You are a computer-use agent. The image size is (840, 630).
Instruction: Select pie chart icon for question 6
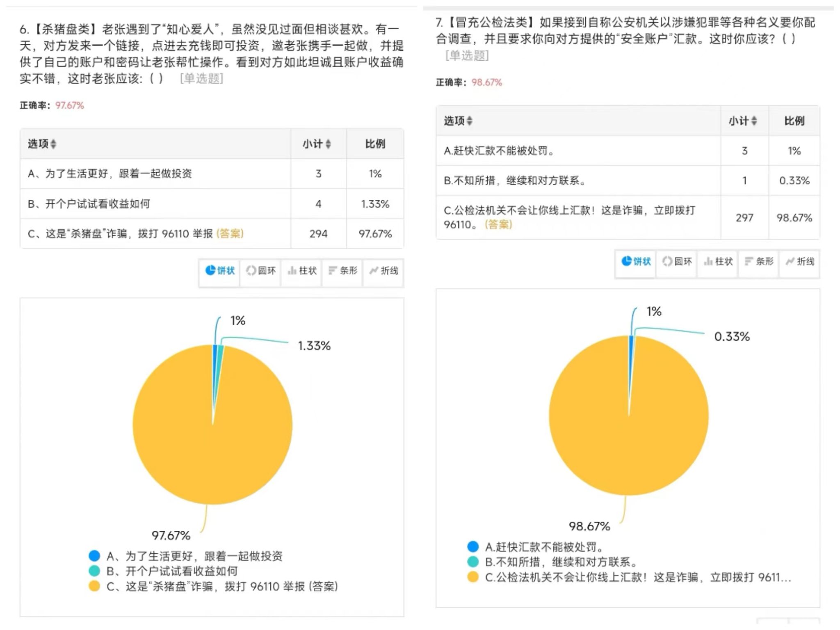coord(219,271)
